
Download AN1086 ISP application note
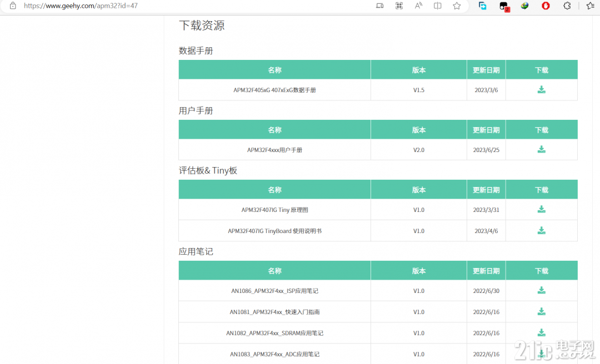542,290
